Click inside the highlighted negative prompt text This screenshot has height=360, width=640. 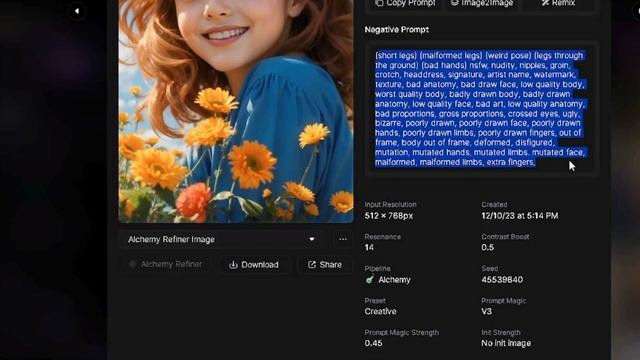[x=480, y=109]
